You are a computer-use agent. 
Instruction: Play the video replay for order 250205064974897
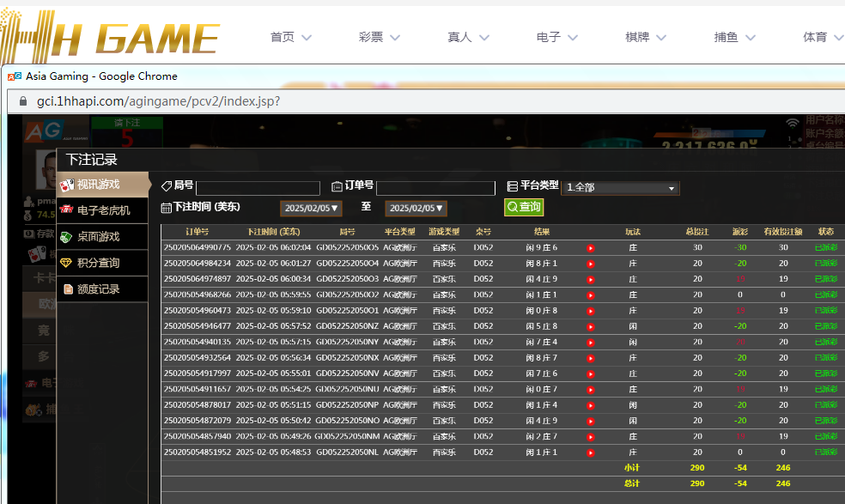[x=591, y=279]
